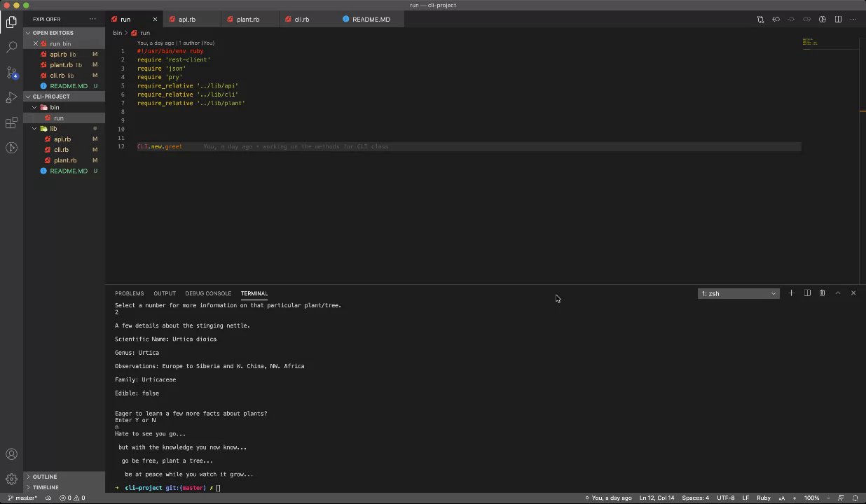Open the Search view in activity bar
Viewport: 866px width, 504px height.
[11, 47]
